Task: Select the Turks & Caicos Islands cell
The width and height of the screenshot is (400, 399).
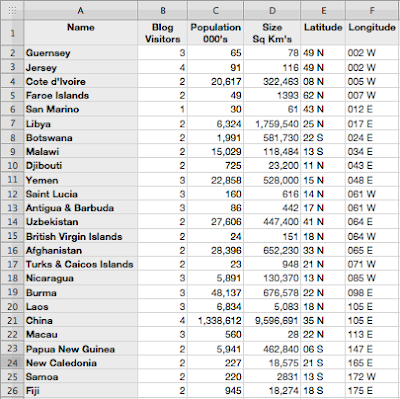Action: 81,264
